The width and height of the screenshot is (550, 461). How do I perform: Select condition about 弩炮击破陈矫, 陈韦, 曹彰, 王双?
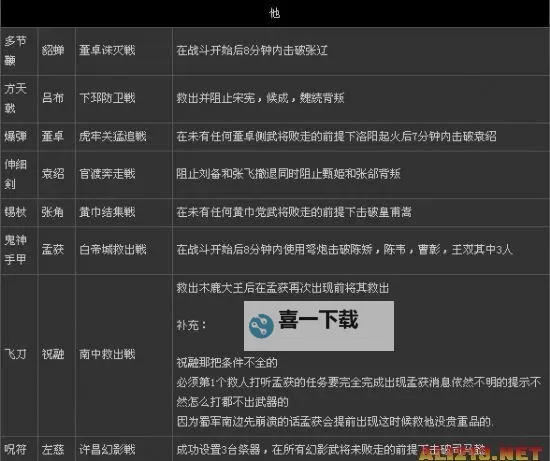tap(344, 249)
